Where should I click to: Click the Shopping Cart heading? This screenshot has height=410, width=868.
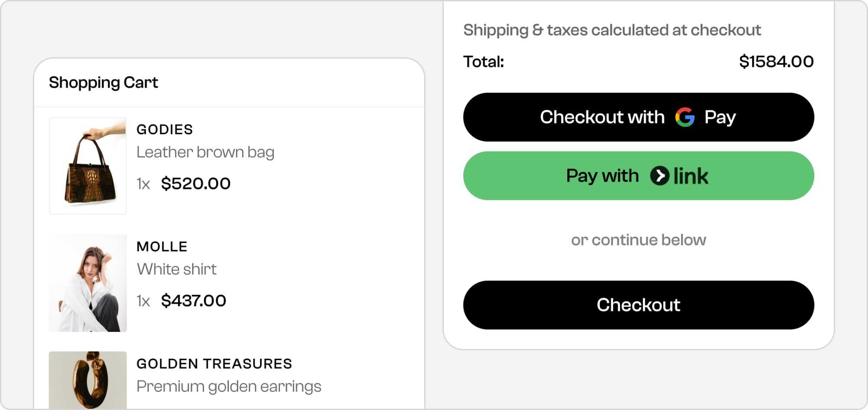[x=103, y=83]
